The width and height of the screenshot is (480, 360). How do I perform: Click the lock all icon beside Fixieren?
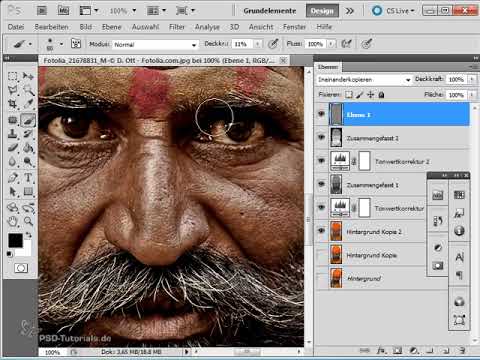tap(381, 95)
